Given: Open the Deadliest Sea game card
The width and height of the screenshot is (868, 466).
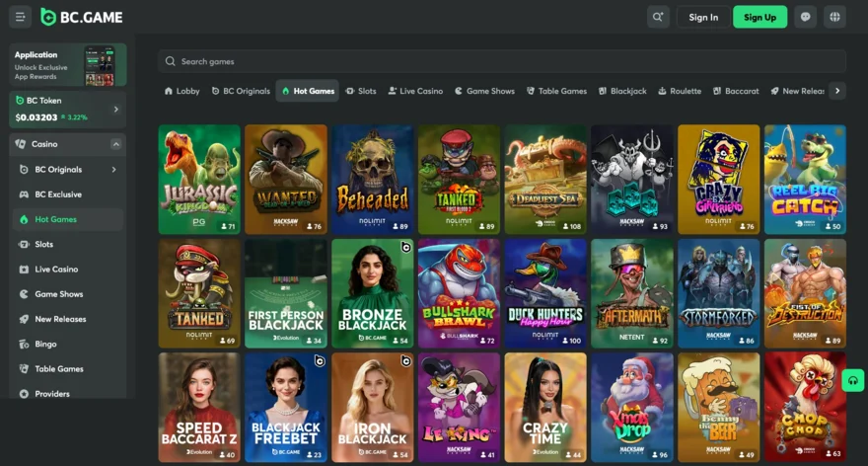Looking at the screenshot, I should click(x=545, y=180).
